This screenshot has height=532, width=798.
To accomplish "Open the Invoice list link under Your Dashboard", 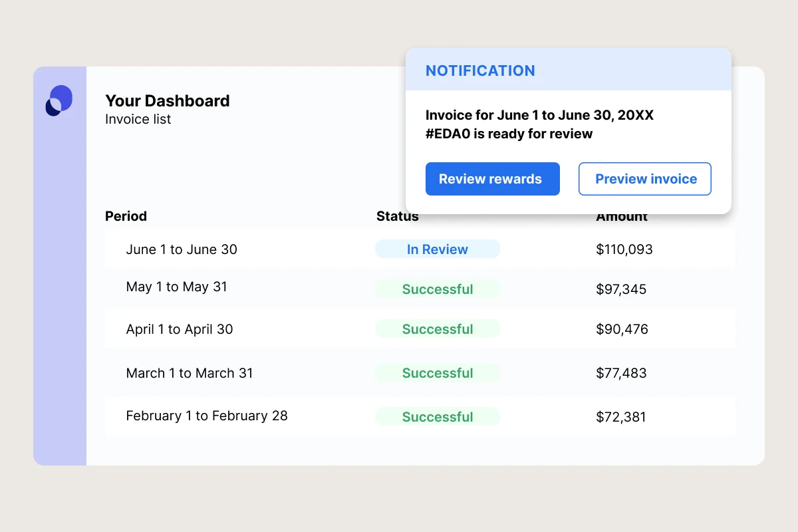I will 138,119.
